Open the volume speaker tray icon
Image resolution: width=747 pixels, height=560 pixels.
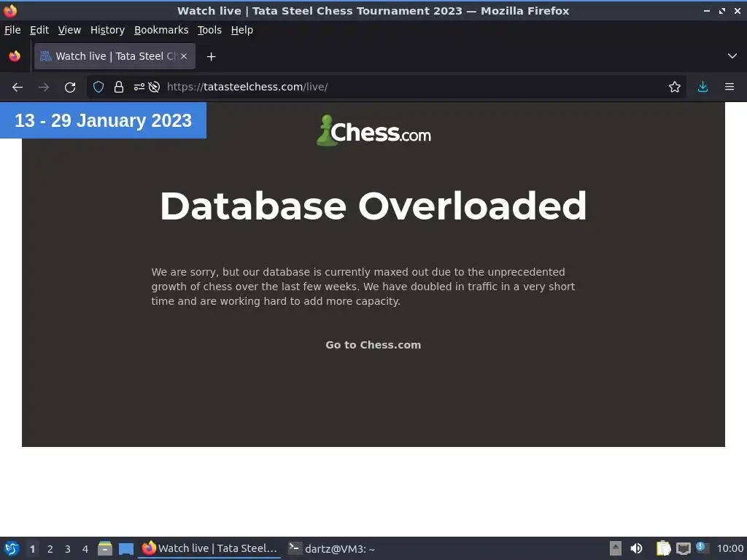tap(636, 548)
